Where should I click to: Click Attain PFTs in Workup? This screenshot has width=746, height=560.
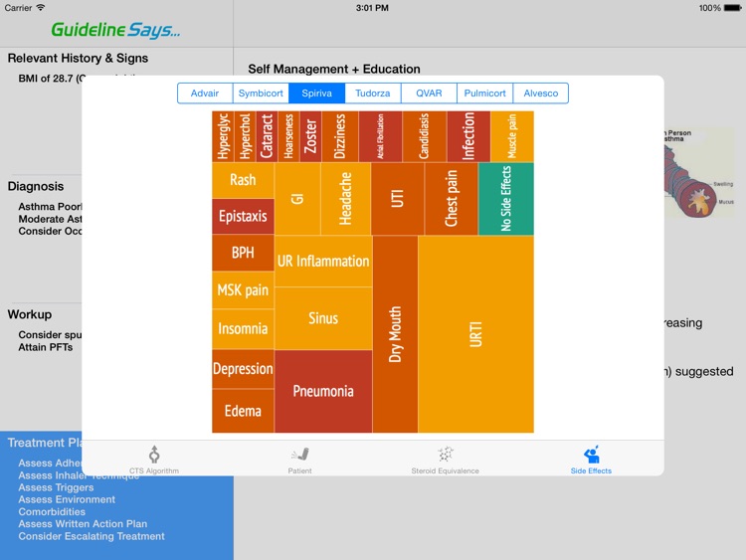pos(46,347)
